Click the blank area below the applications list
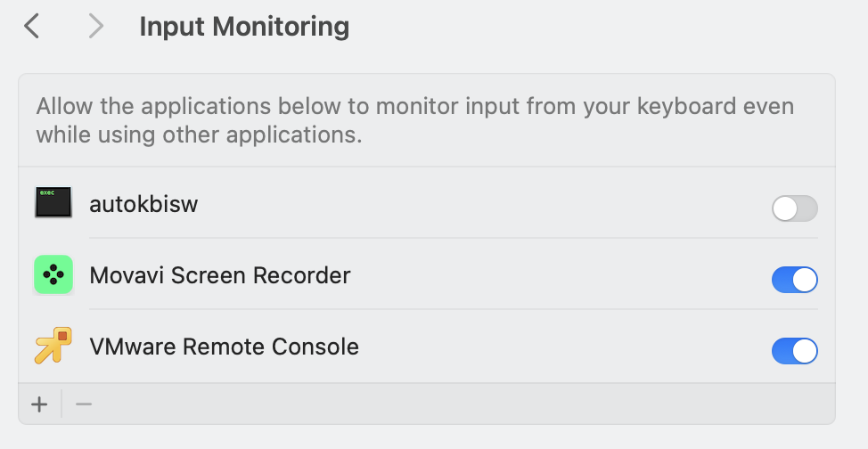The height and width of the screenshot is (449, 868). tap(428, 437)
